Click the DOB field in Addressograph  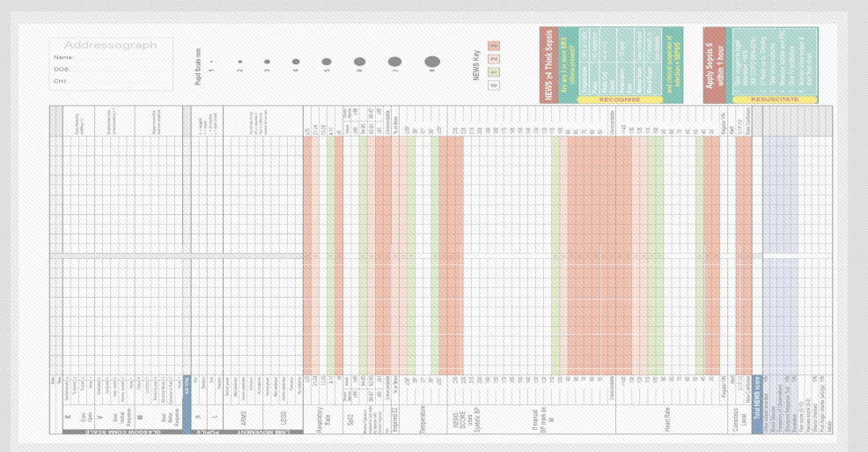click(114, 69)
